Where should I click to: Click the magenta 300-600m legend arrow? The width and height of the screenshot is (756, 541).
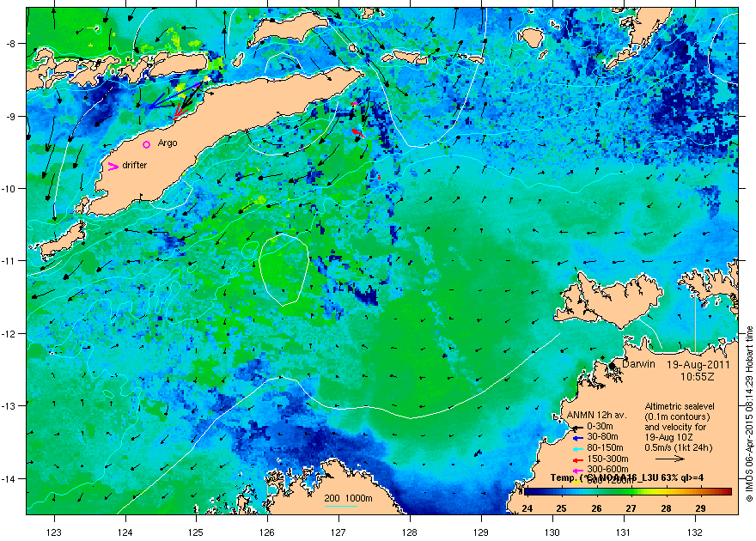pyautogui.click(x=578, y=471)
